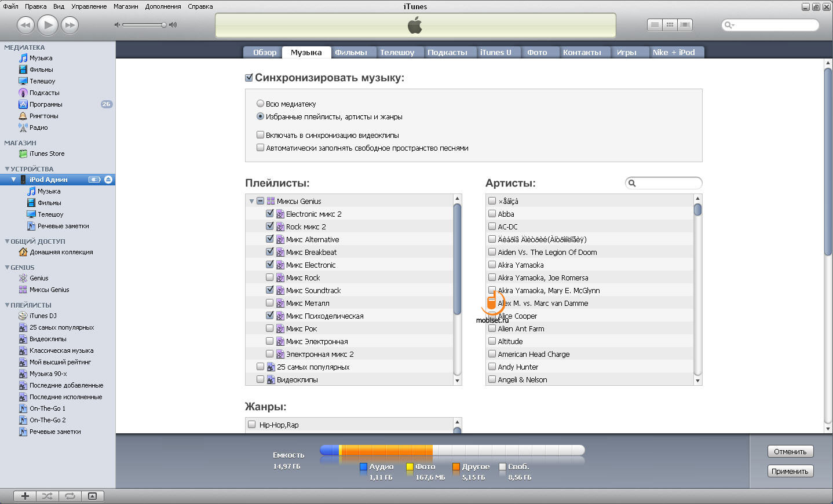The width and height of the screenshot is (833, 504).
Task: Click the Артисты search field
Action: [x=664, y=183]
